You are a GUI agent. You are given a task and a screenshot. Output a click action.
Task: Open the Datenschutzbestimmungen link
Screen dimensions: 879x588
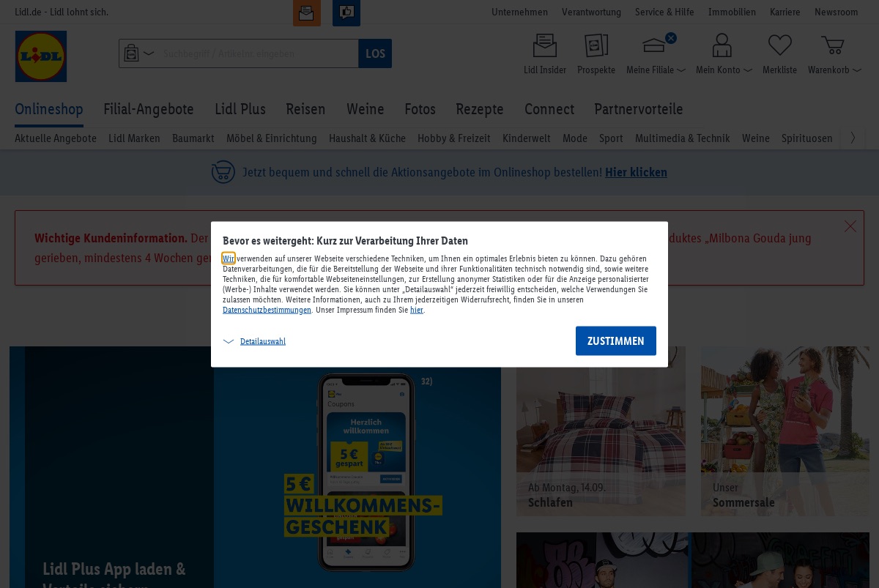[x=267, y=310]
